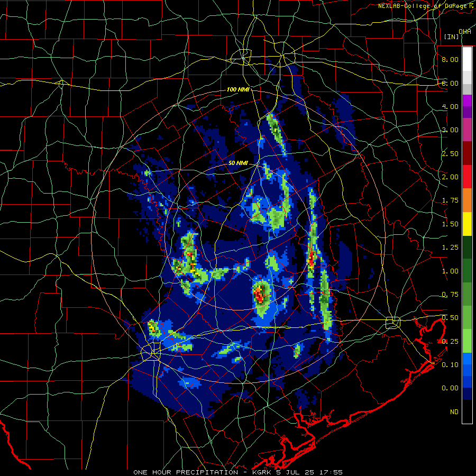The image size is (476, 476).
Task: Click the 1.25 legend value
Action: pos(450,248)
